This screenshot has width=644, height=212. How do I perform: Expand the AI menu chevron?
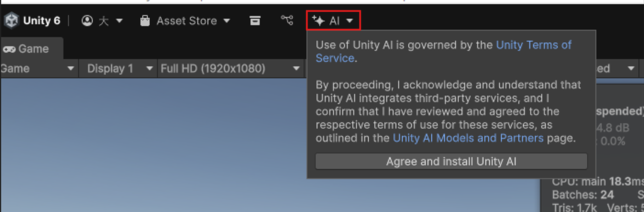tap(350, 20)
